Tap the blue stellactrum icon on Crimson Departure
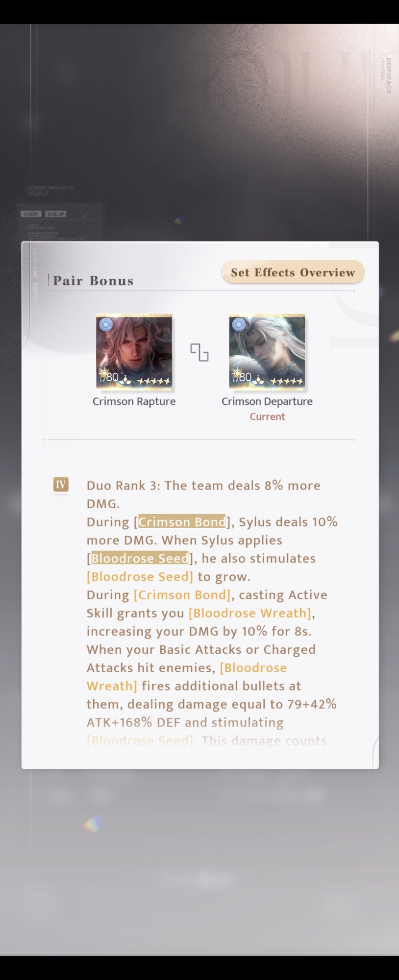Image resolution: width=399 pixels, height=980 pixels. point(238,324)
